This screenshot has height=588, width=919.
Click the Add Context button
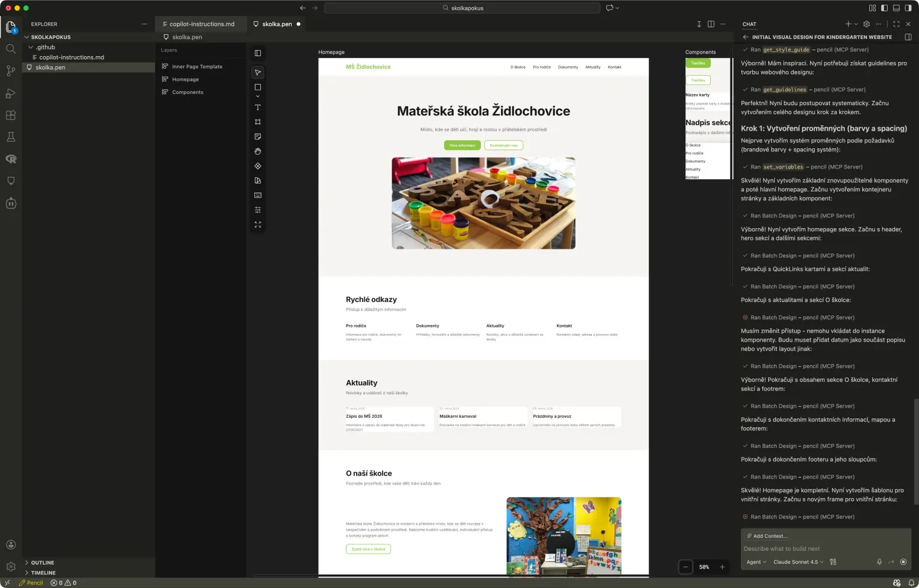[x=767, y=536]
